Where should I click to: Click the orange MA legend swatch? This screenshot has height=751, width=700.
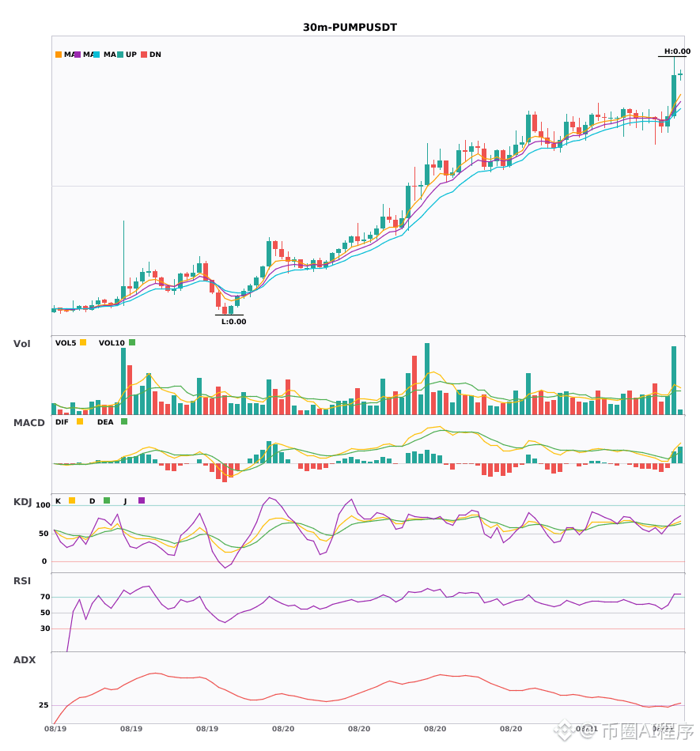point(59,55)
